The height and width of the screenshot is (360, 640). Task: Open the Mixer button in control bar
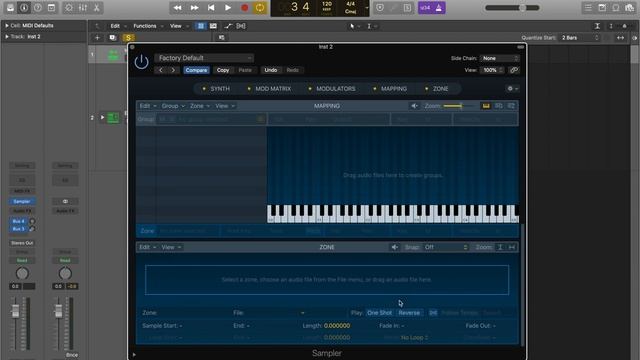coord(82,8)
